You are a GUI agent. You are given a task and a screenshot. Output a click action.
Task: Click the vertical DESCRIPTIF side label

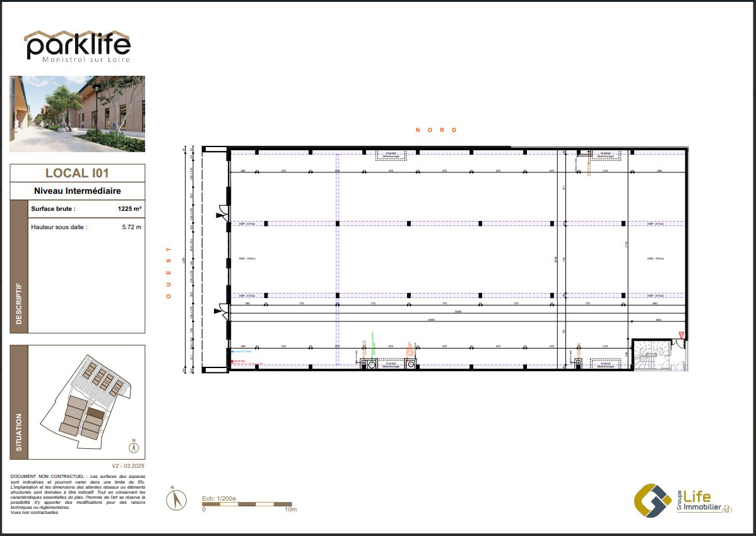click(x=18, y=303)
